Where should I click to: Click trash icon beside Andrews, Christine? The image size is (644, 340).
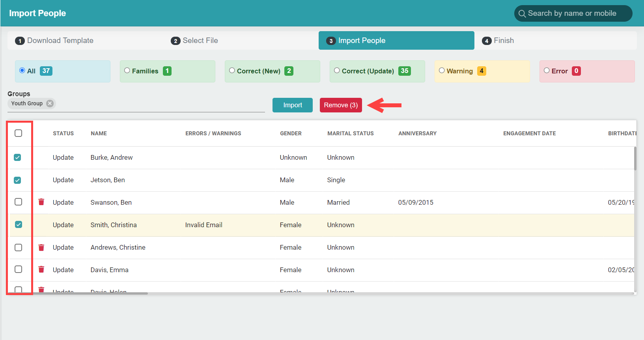click(x=41, y=247)
